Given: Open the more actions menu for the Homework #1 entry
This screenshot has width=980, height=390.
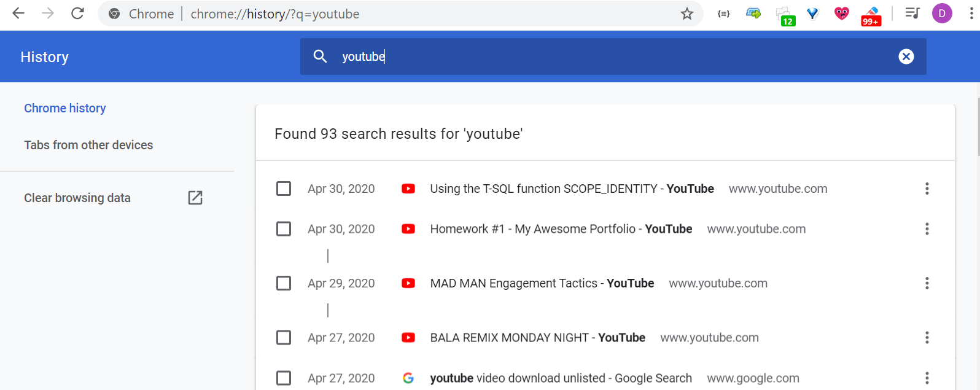Looking at the screenshot, I should (x=927, y=229).
